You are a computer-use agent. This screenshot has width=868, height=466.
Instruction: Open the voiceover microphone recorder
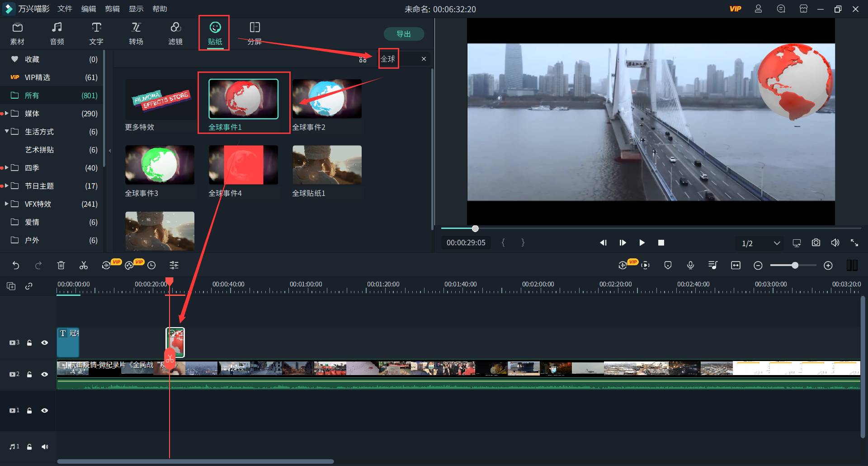tap(690, 266)
